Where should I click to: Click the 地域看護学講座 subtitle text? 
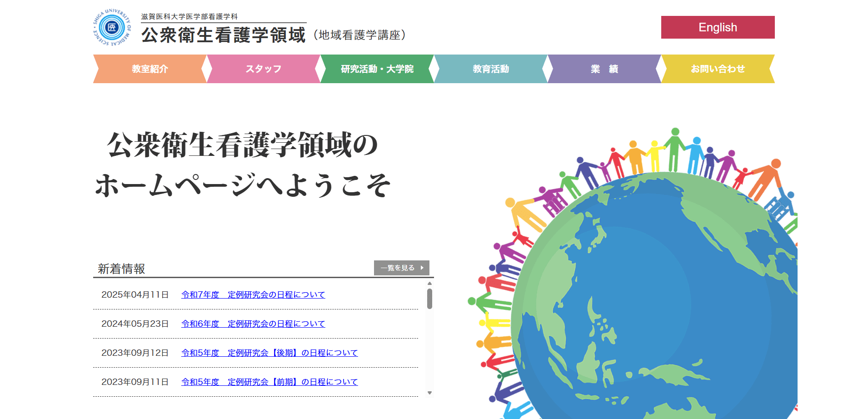361,34
